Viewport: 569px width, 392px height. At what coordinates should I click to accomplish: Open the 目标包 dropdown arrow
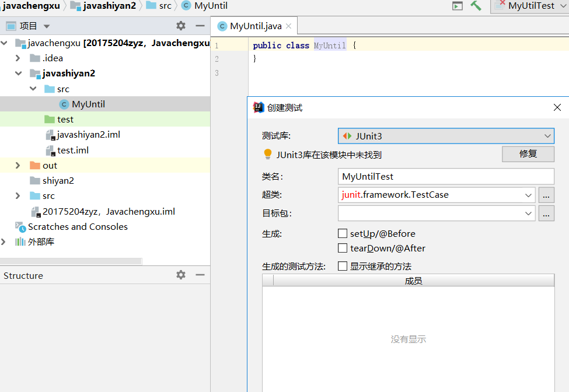tap(528, 213)
